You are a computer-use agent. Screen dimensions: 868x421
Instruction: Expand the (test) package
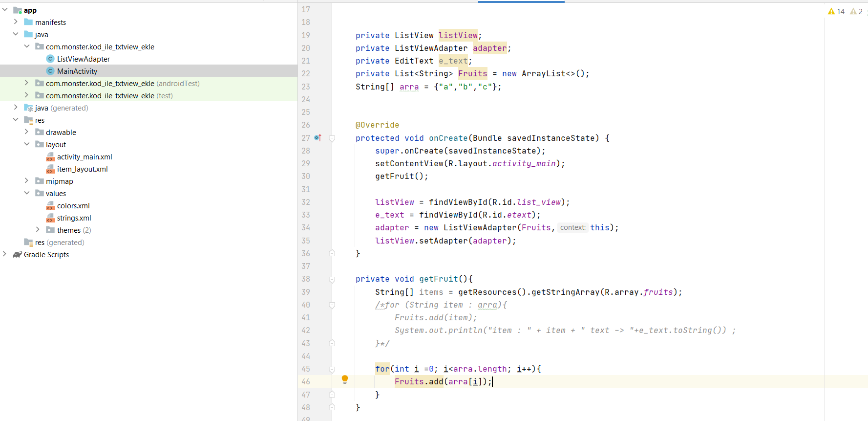(26, 95)
